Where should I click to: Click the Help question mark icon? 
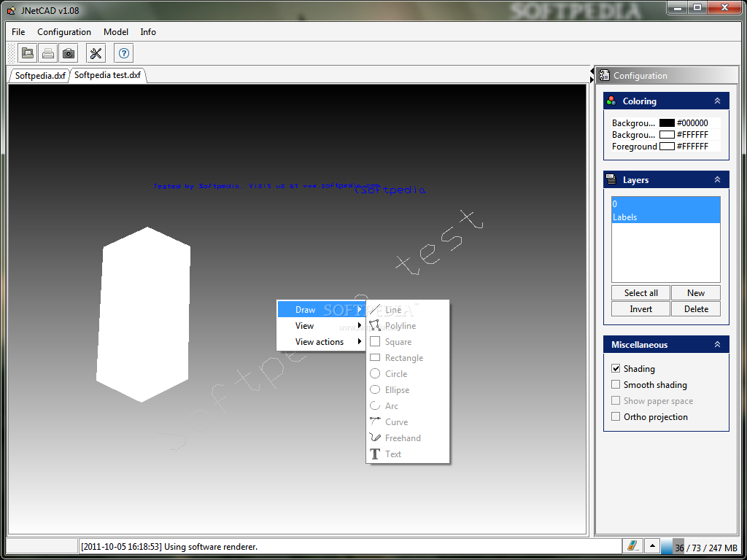coord(124,52)
